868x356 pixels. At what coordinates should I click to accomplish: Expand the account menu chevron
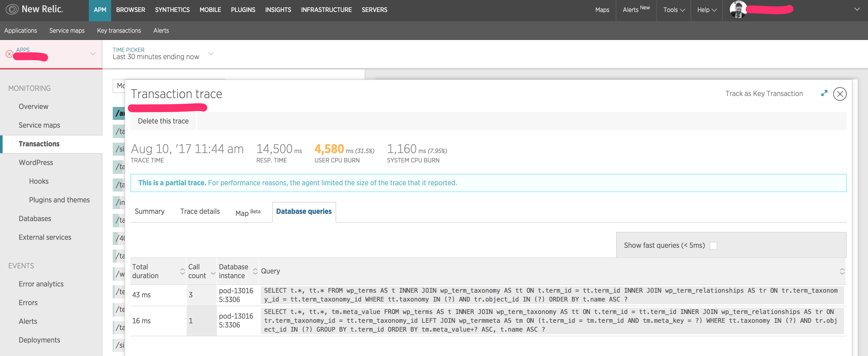(x=857, y=9)
